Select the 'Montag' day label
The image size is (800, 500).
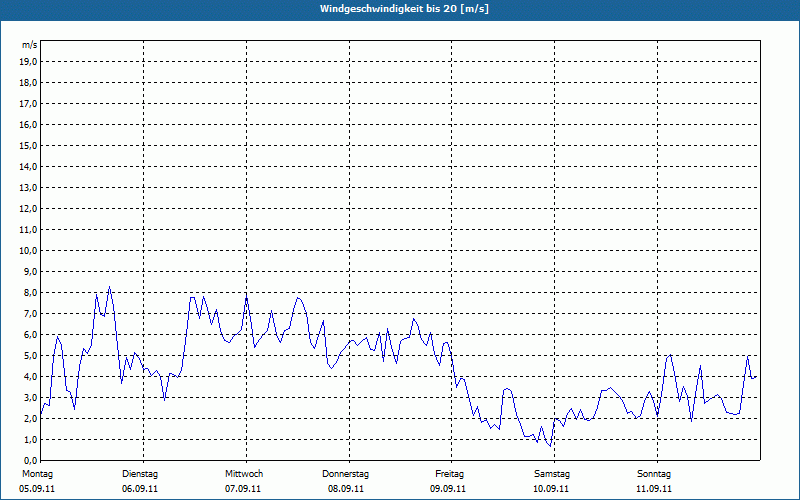(37, 474)
